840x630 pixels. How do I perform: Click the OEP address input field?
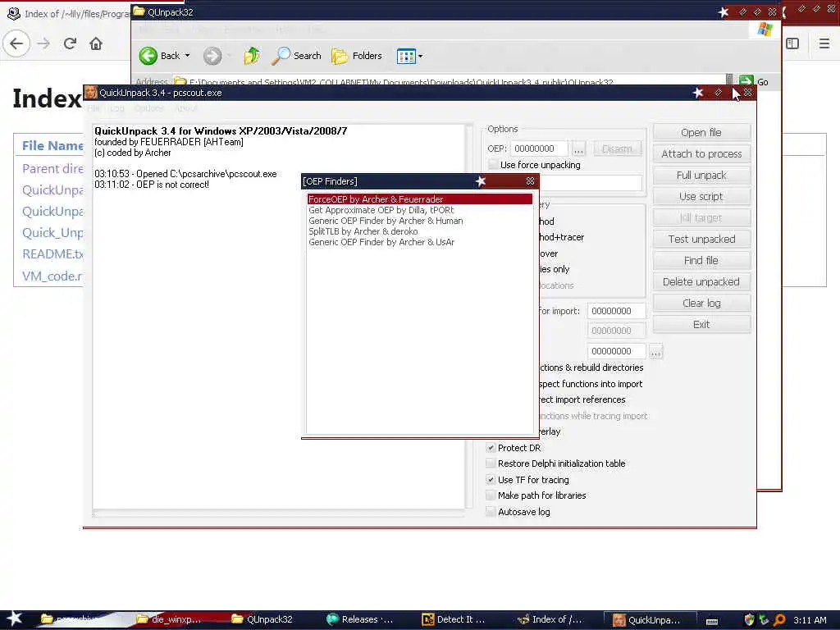click(540, 148)
